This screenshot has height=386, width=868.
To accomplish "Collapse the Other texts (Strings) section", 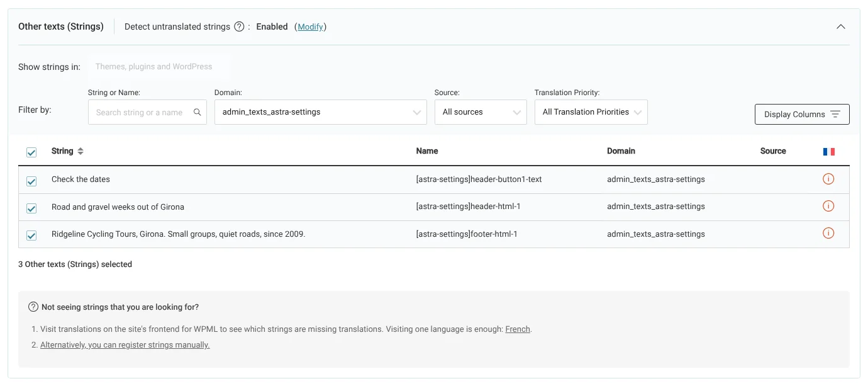I will pyautogui.click(x=840, y=26).
